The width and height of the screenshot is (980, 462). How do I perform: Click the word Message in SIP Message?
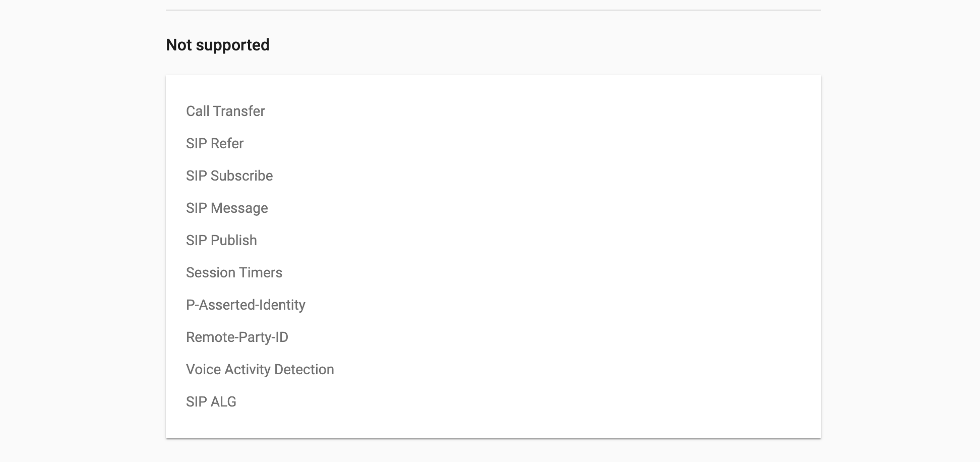pyautogui.click(x=239, y=208)
